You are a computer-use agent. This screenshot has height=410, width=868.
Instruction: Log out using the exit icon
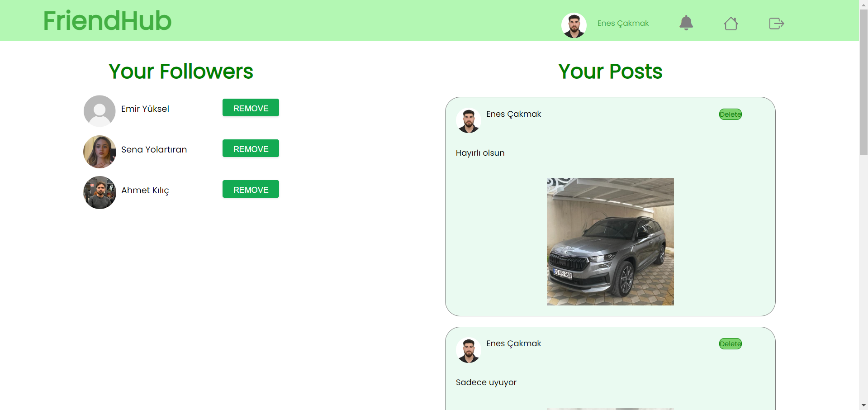point(776,23)
